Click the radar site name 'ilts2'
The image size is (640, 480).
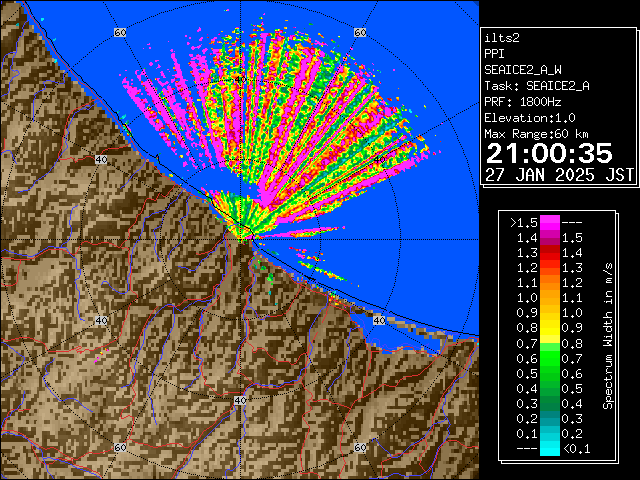502,38
